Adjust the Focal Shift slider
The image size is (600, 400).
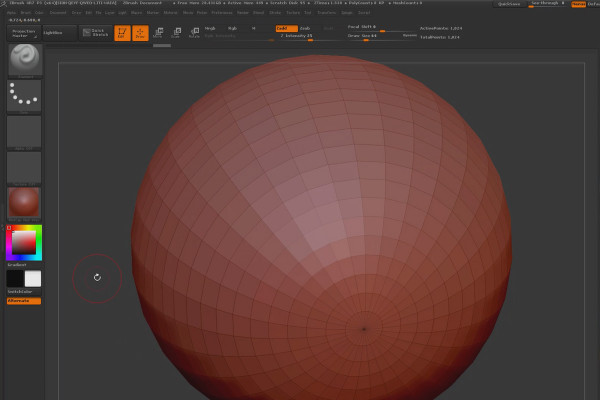click(x=381, y=28)
